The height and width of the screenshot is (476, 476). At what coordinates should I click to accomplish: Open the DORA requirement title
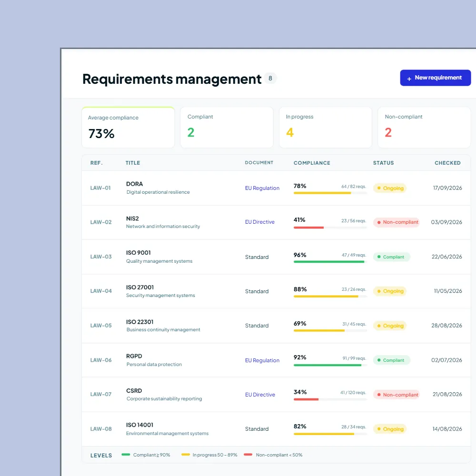coord(135,184)
